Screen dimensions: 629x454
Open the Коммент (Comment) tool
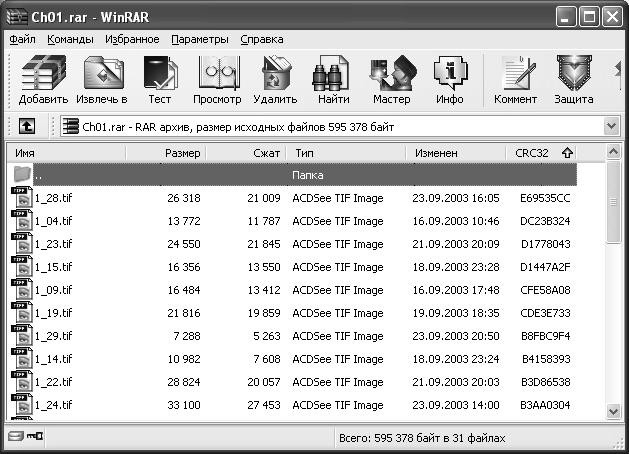tap(516, 78)
